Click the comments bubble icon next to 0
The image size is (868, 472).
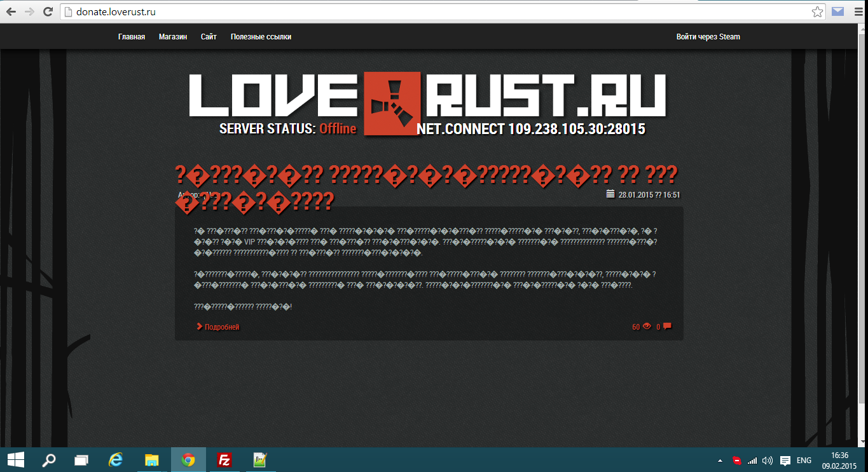(x=667, y=327)
